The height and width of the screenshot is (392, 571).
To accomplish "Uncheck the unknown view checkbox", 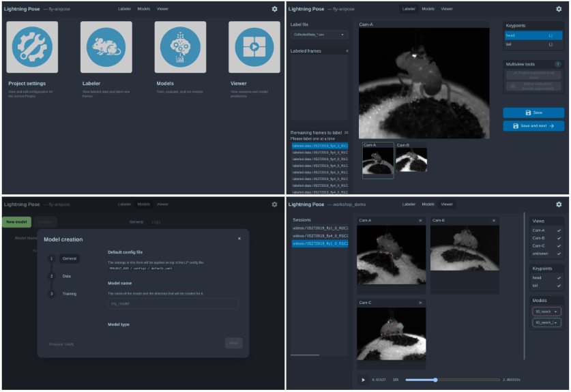I will [559, 254].
